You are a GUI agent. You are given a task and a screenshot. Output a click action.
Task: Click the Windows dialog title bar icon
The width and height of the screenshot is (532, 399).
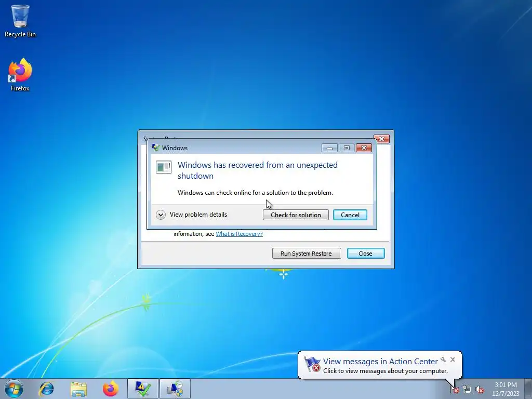tap(156, 148)
